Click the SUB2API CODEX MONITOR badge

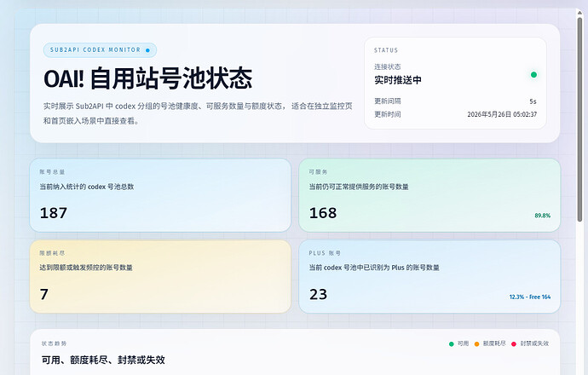100,50
